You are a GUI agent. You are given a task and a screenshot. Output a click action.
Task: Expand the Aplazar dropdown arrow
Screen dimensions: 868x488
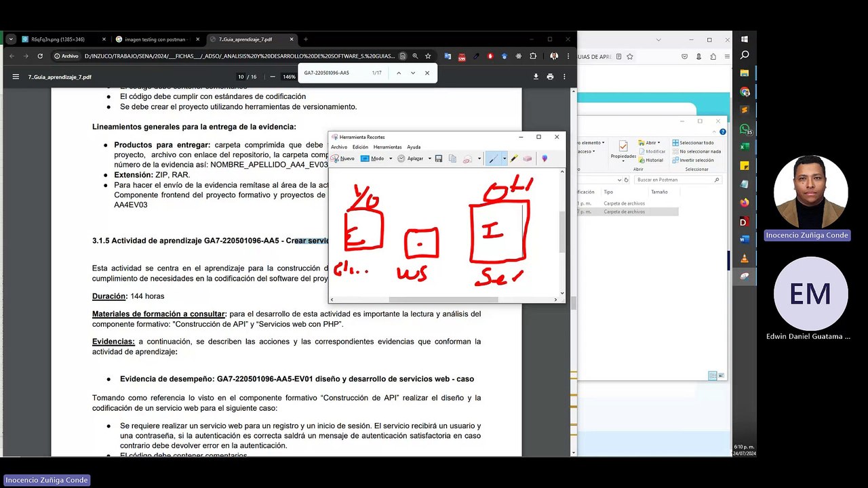coord(429,159)
